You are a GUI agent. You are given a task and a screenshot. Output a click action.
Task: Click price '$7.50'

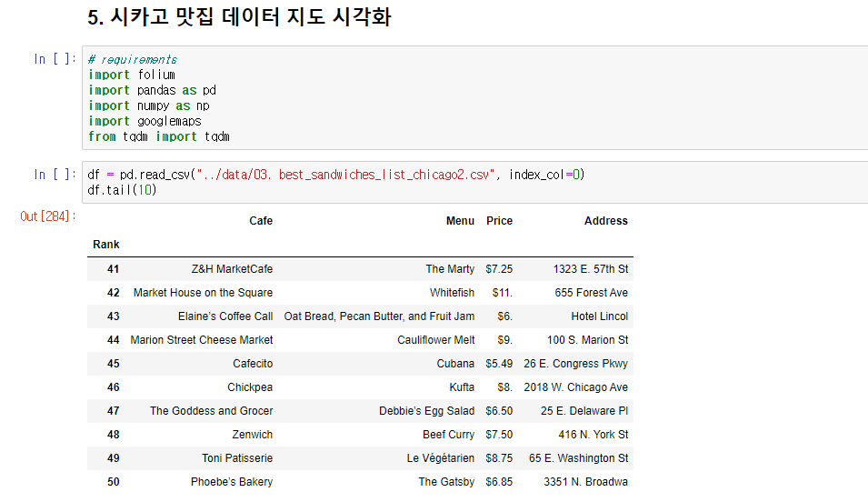pyautogui.click(x=499, y=435)
